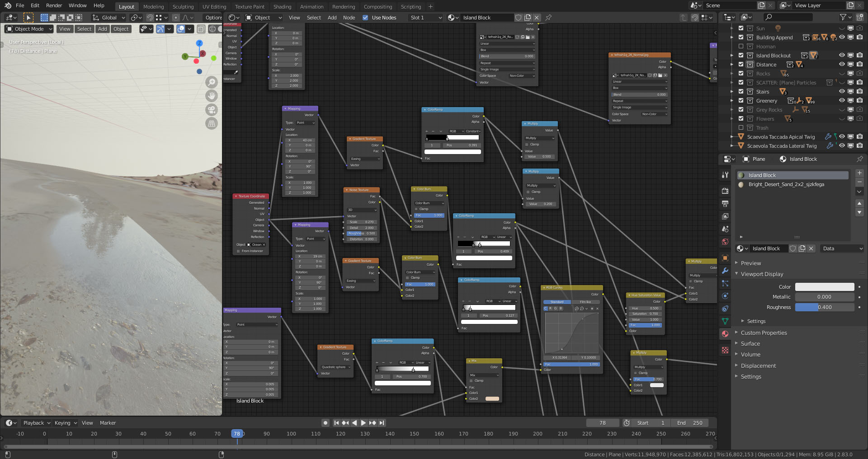Open World properties tab icon
The image size is (868, 459).
pos(725,241)
